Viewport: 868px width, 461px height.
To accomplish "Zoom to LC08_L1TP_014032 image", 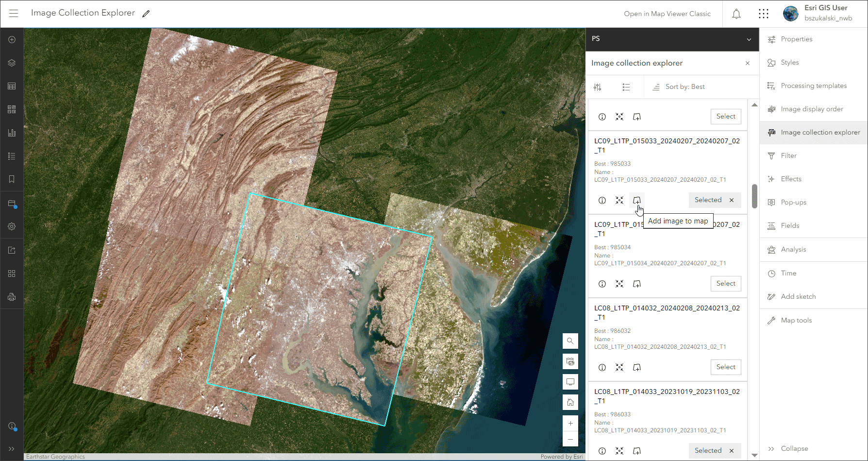I will 619,367.
